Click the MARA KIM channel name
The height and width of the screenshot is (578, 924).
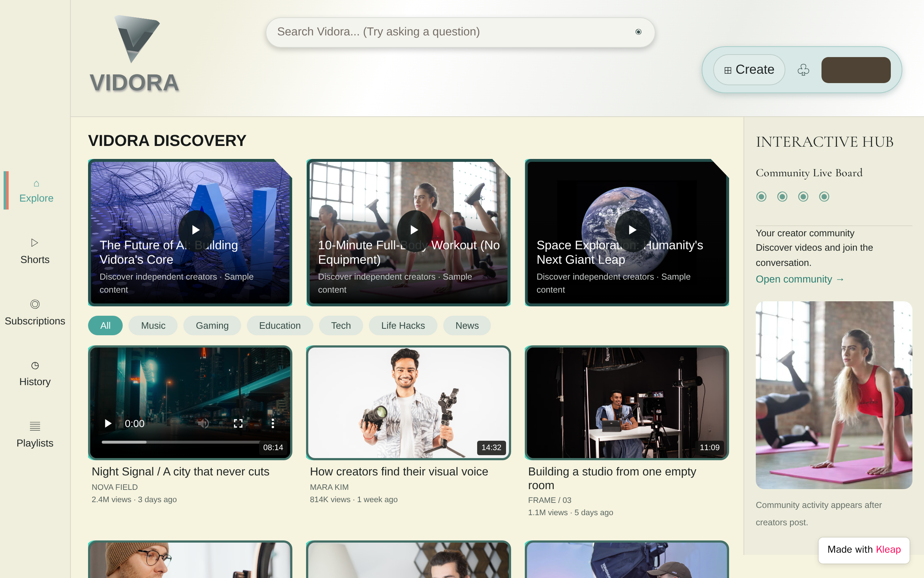[x=329, y=487]
